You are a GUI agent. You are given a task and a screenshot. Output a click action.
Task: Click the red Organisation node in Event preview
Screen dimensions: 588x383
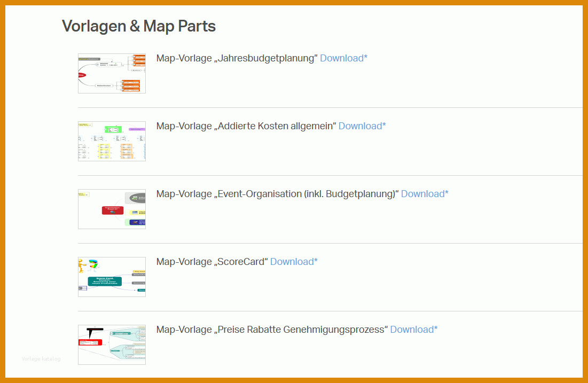[x=113, y=210]
